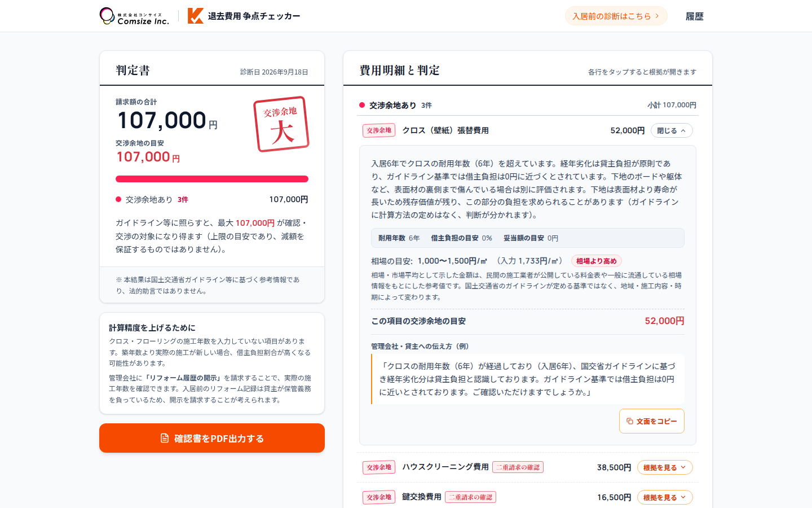Click 二重請求の確認 tag on ハウスクリーニング費用
The width and height of the screenshot is (812, 508).
point(518,467)
